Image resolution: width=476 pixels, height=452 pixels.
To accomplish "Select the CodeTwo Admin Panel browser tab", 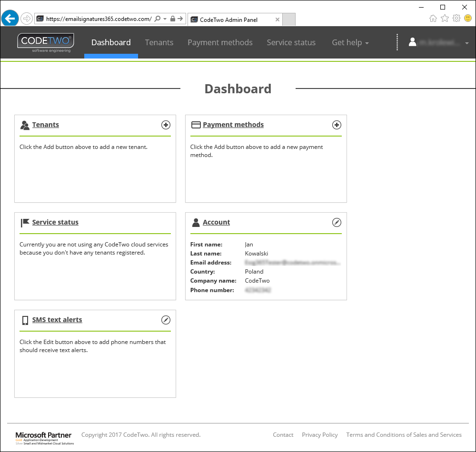I will pyautogui.click(x=235, y=20).
